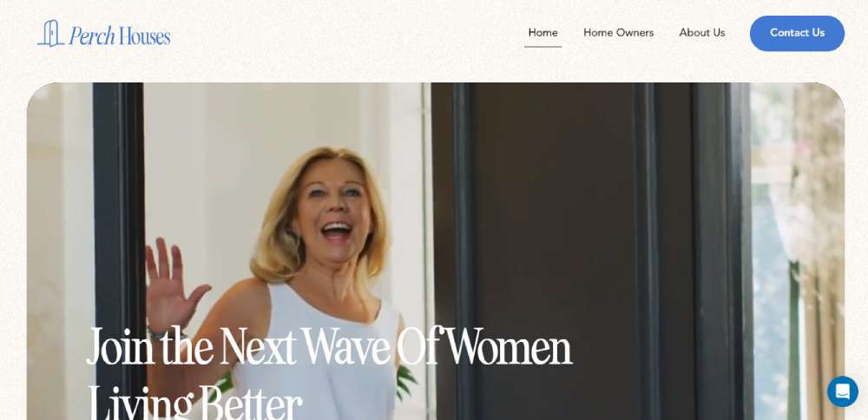
Task: Navigate to About Us
Action: point(702,33)
